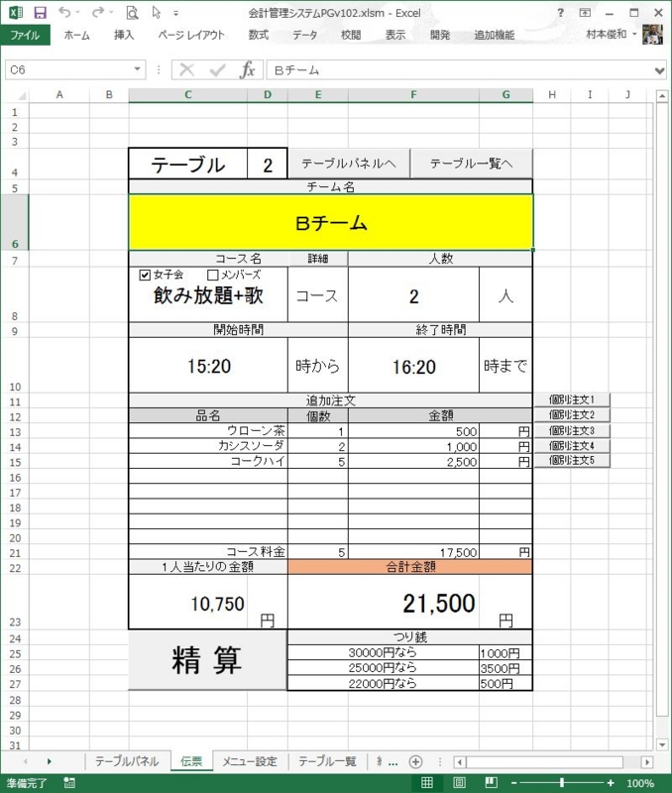Click the Save icon in quick access toolbar
This screenshot has width=672, height=793.
[x=40, y=13]
